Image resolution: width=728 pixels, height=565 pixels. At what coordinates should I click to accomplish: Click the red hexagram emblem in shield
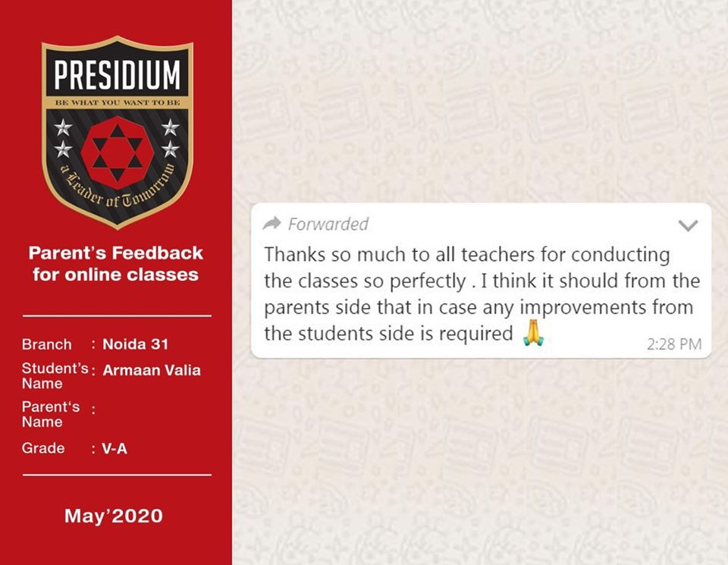click(118, 152)
